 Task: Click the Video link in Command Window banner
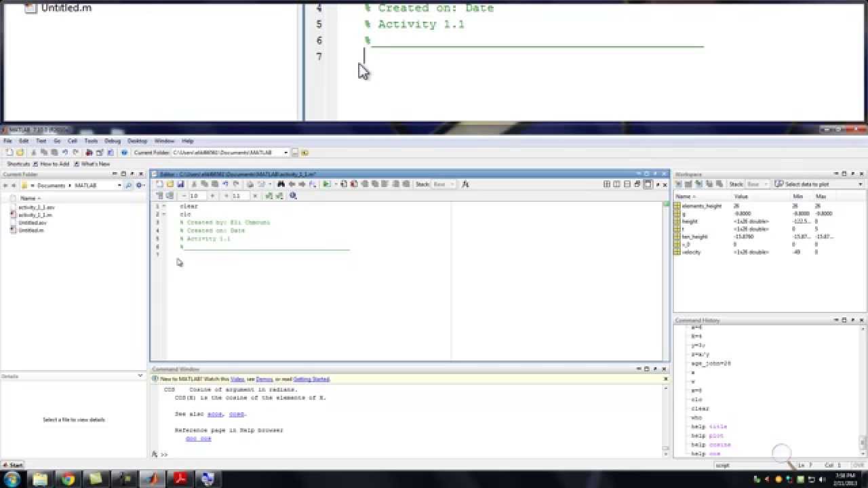point(237,380)
